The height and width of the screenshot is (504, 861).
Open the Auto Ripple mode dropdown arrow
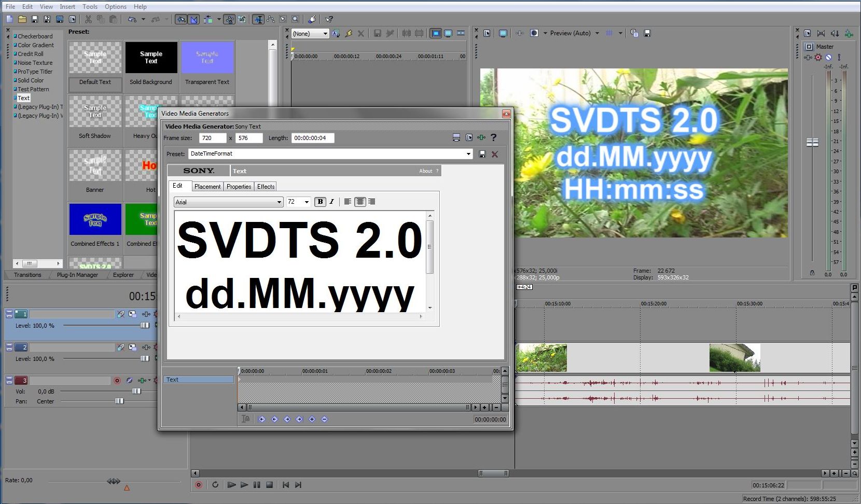pos(219,19)
